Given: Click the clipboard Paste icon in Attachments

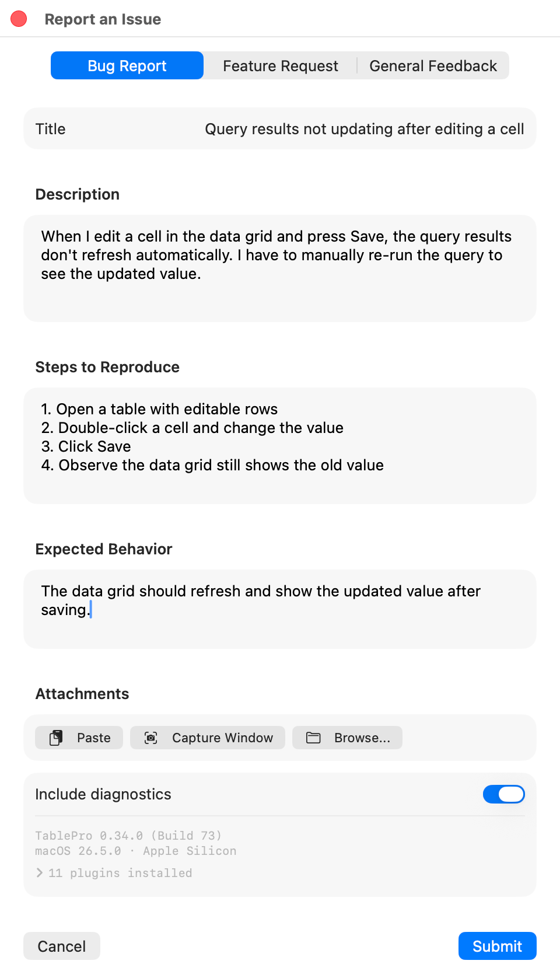Looking at the screenshot, I should point(57,738).
